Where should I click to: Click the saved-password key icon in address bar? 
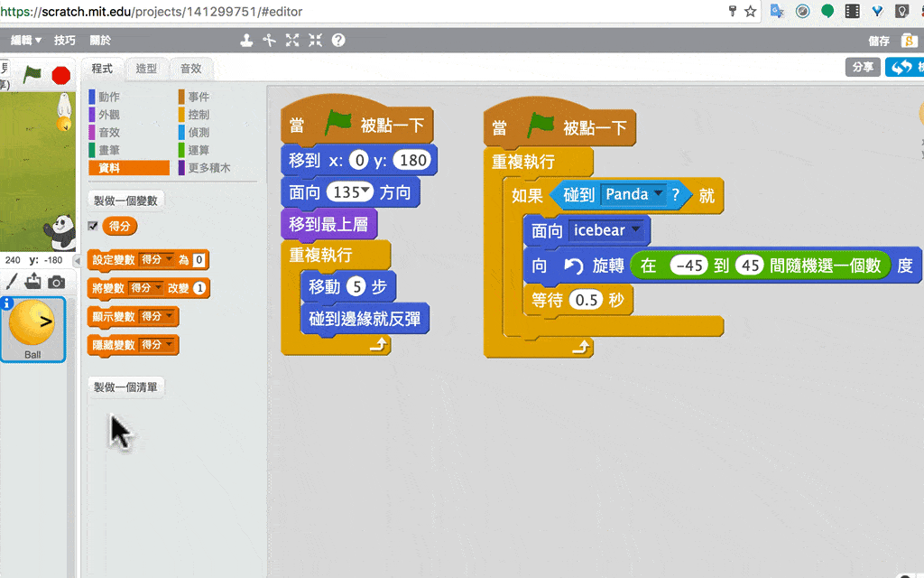coord(733,11)
